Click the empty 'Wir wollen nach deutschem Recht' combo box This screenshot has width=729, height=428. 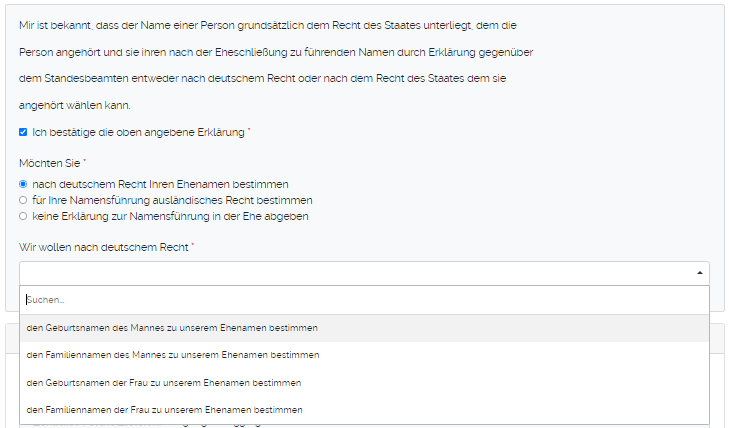point(350,272)
